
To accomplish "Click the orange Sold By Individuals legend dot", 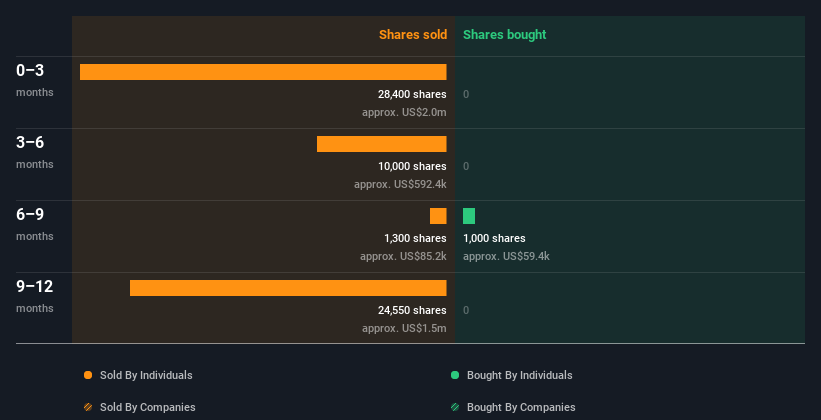I will [88, 375].
